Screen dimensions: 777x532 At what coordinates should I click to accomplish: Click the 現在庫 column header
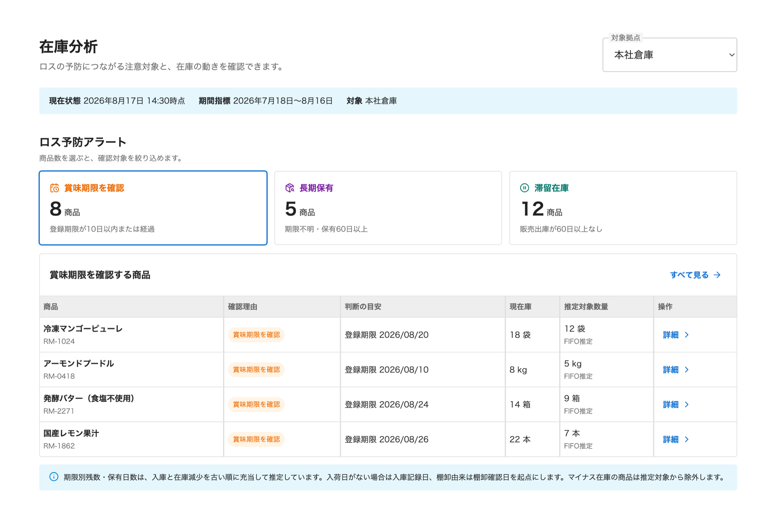tap(532, 307)
